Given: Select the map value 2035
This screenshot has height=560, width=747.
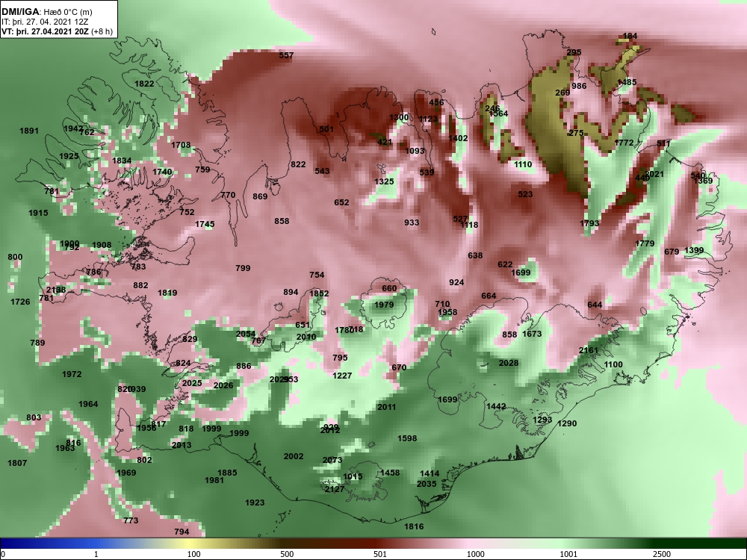Looking at the screenshot, I should pyautogui.click(x=427, y=484).
